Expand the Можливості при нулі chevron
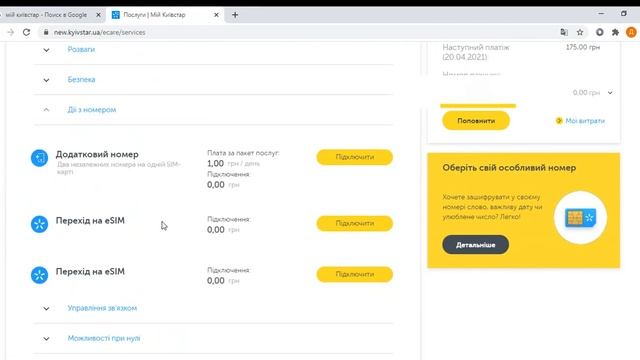This screenshot has height=360, width=640. [47, 339]
